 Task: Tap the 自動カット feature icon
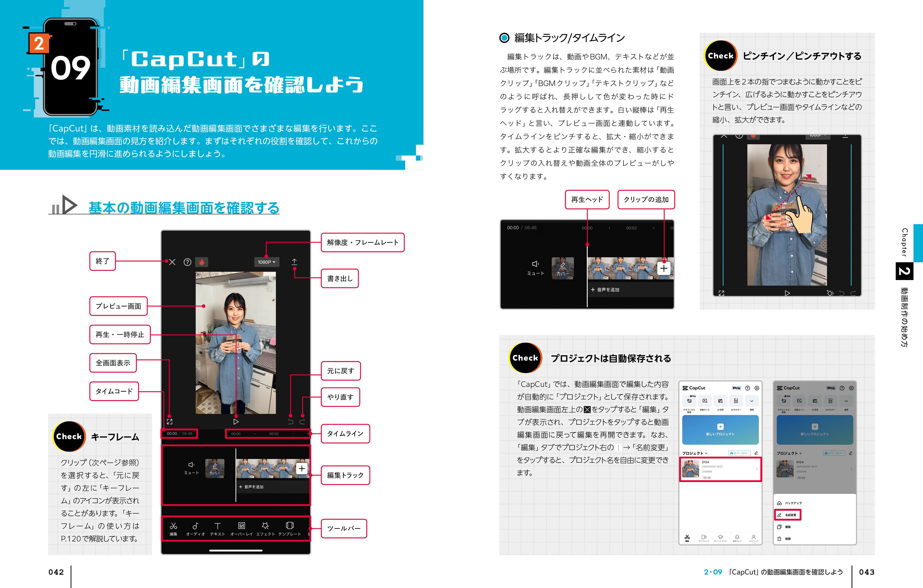pos(705,401)
